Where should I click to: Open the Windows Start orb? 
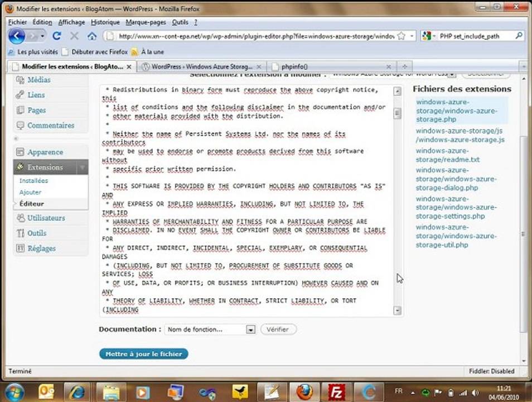click(14, 392)
